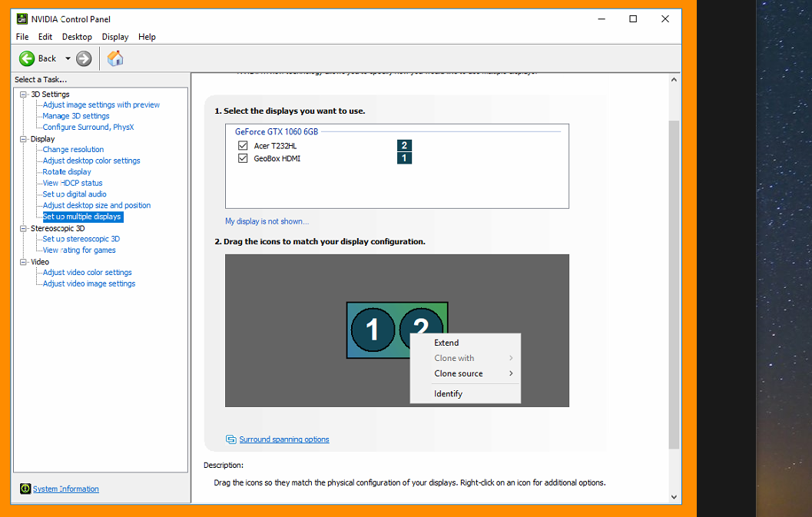The image size is (812, 517).
Task: Click the 'My display is not shown...' link
Action: click(x=267, y=221)
